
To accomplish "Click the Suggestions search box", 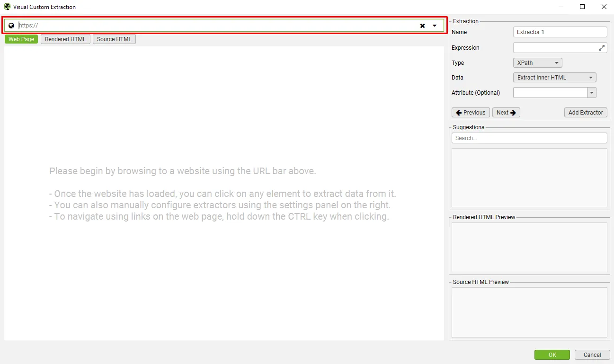I will click(529, 138).
